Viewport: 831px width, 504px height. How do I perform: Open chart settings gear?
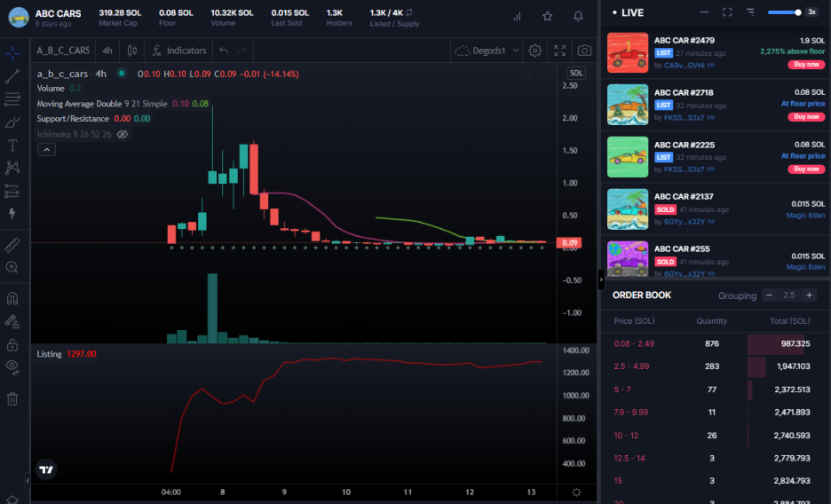[x=535, y=51]
